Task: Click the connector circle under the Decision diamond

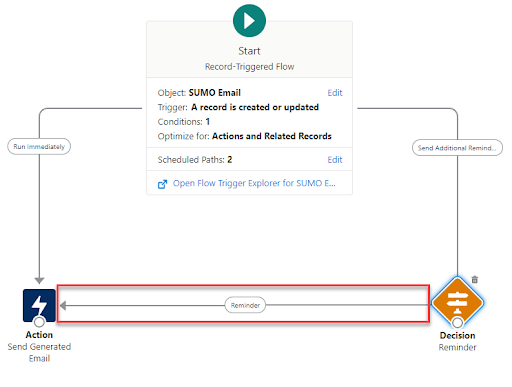Action: coord(457,323)
